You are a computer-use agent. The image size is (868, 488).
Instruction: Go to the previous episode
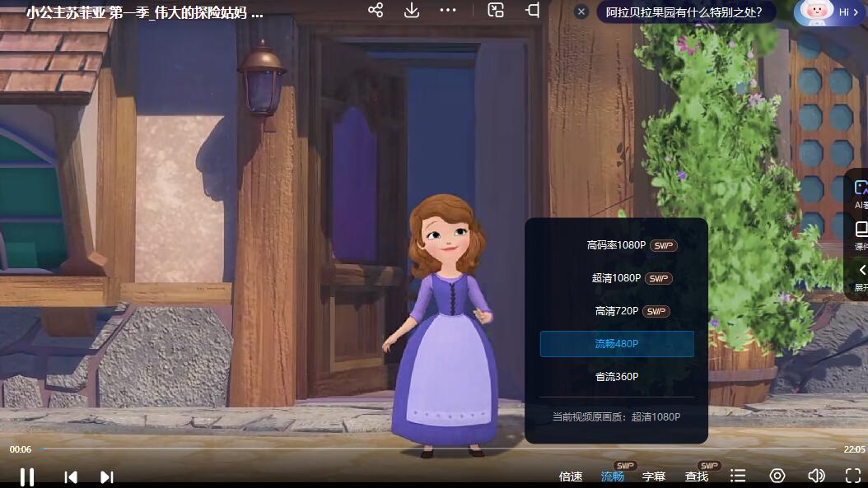(71, 477)
